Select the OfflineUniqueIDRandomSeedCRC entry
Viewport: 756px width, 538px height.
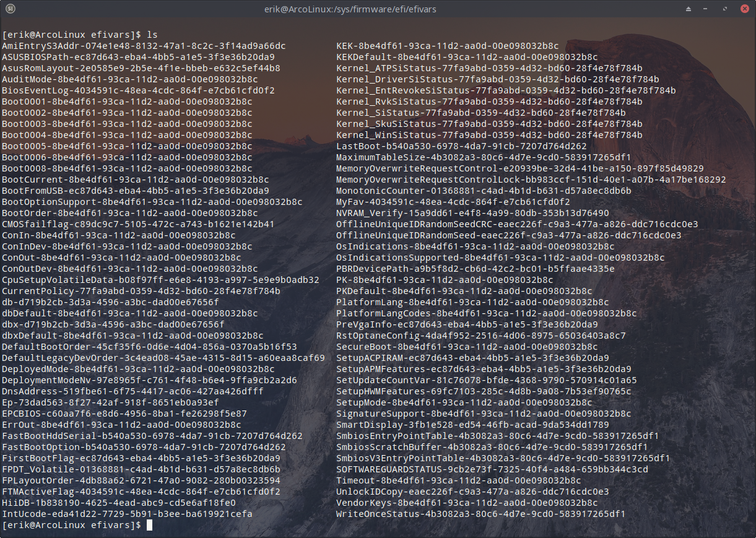(517, 224)
